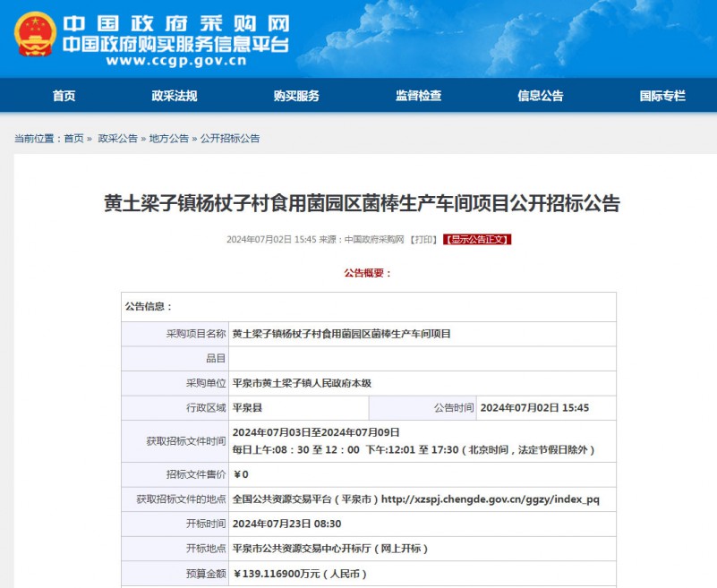Click the 公告信息 table header
This screenshot has height=588, width=717.
pos(149,306)
